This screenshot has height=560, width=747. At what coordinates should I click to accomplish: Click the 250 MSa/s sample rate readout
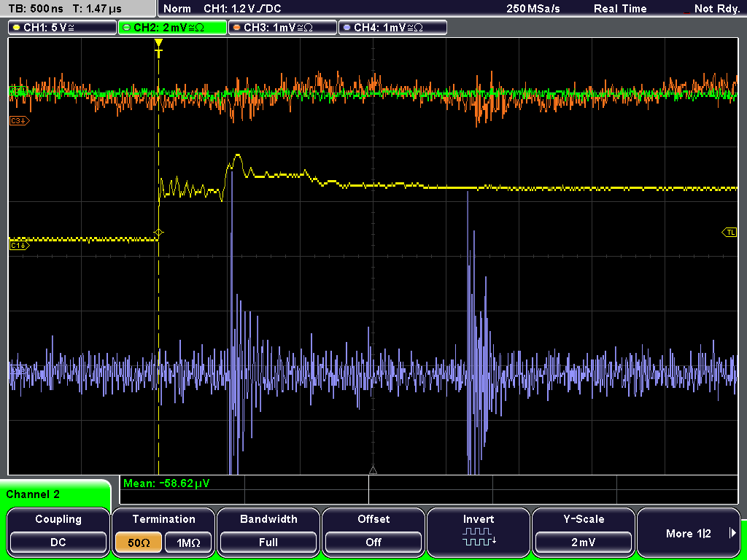[533, 9]
